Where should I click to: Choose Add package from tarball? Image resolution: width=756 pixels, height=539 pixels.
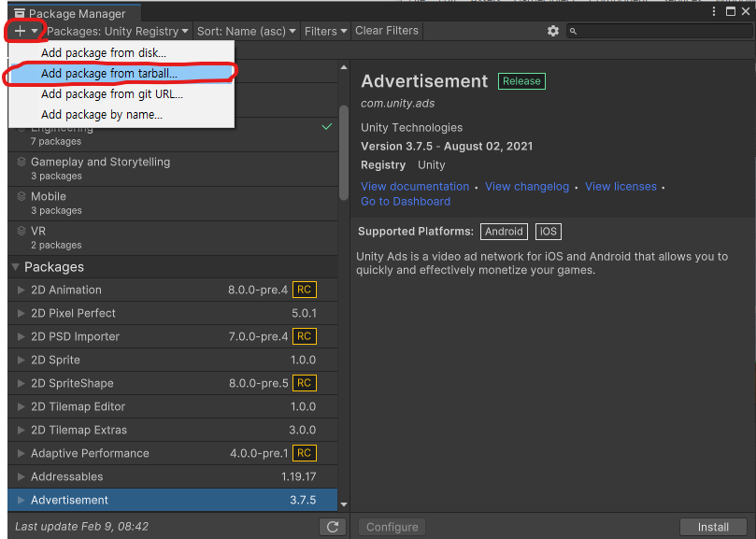click(x=121, y=73)
